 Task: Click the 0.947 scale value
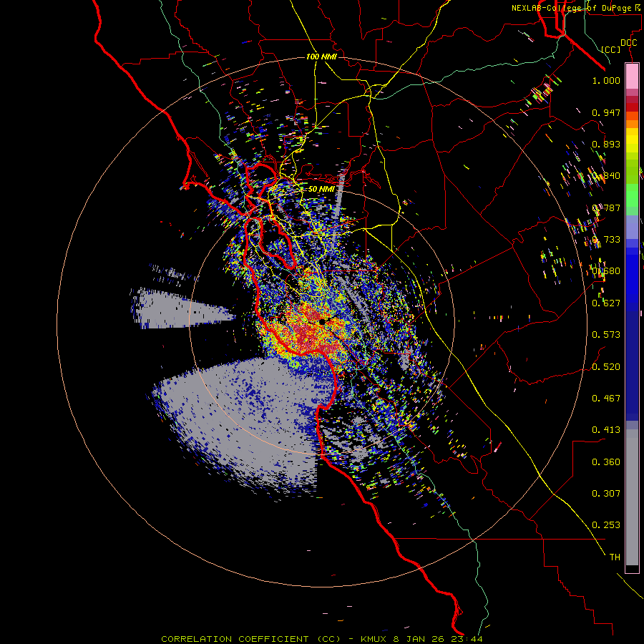[x=606, y=112]
